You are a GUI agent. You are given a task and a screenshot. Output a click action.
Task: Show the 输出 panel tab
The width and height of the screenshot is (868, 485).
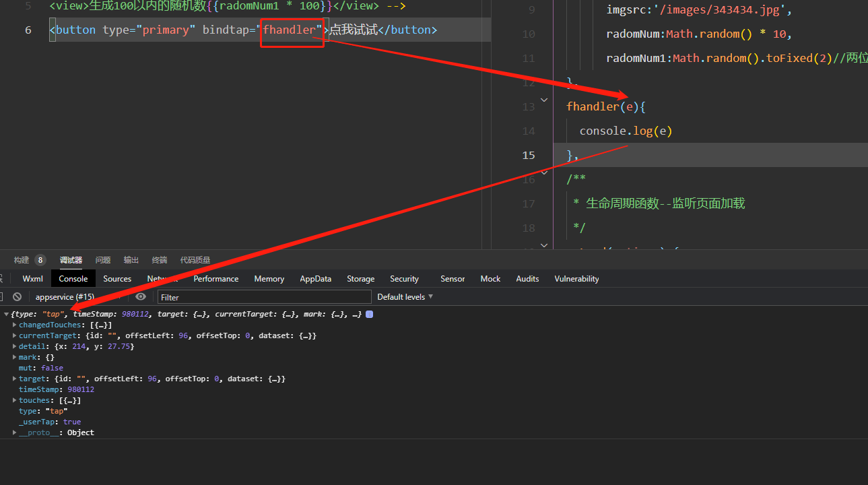click(131, 260)
